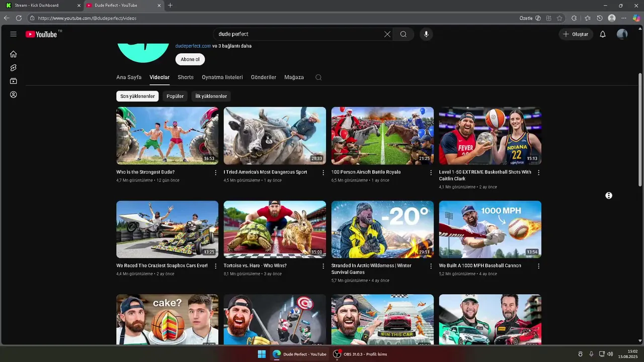This screenshot has height=362, width=644.
Task: Open the bull-riding 28:33 video thumbnail
Action: pos(275,136)
